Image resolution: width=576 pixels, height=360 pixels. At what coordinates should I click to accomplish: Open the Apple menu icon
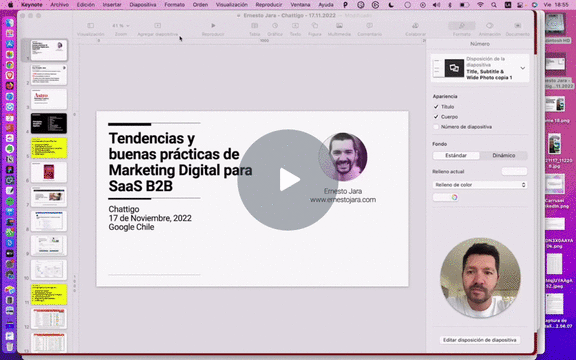pyautogui.click(x=11, y=5)
